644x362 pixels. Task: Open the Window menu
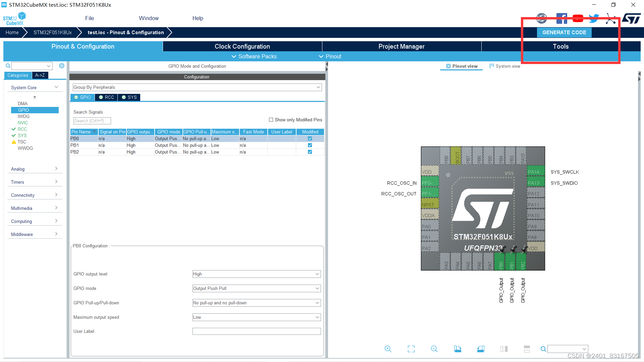point(149,18)
